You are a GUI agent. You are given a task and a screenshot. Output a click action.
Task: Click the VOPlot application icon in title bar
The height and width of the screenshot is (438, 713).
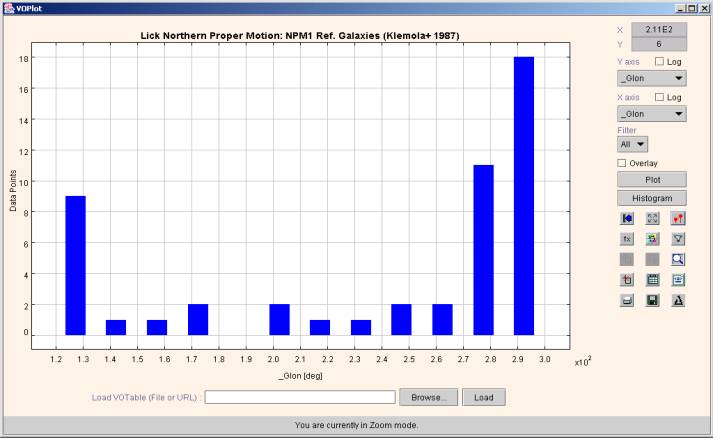9,8
